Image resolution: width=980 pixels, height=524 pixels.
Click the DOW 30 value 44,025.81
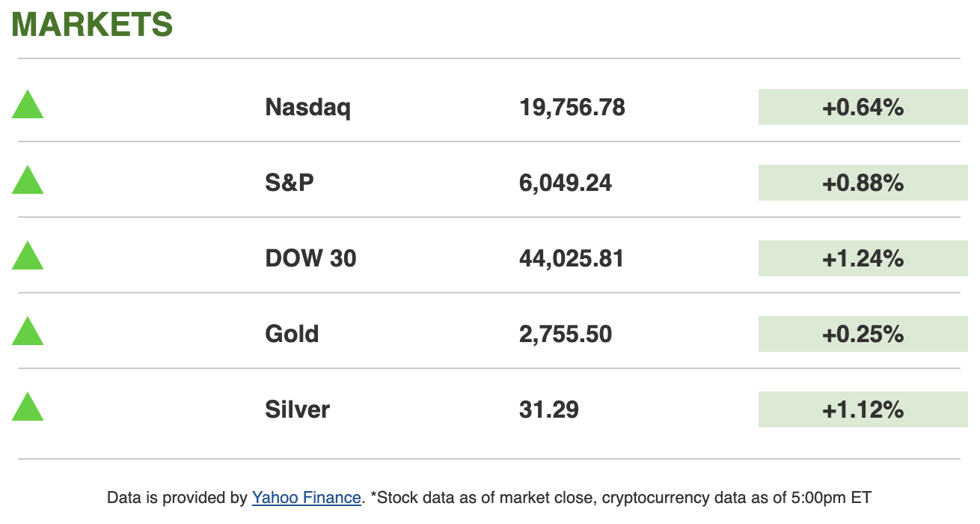point(571,259)
